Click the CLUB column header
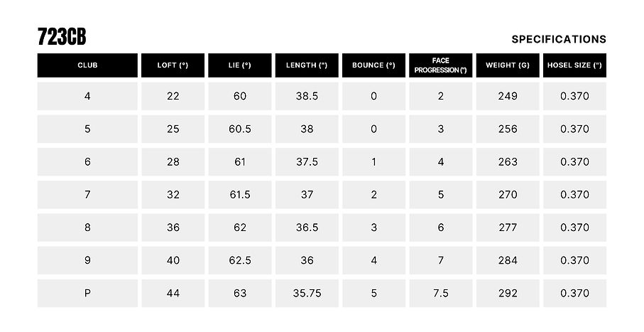Viewport: 644px width, 332px height. (87, 65)
